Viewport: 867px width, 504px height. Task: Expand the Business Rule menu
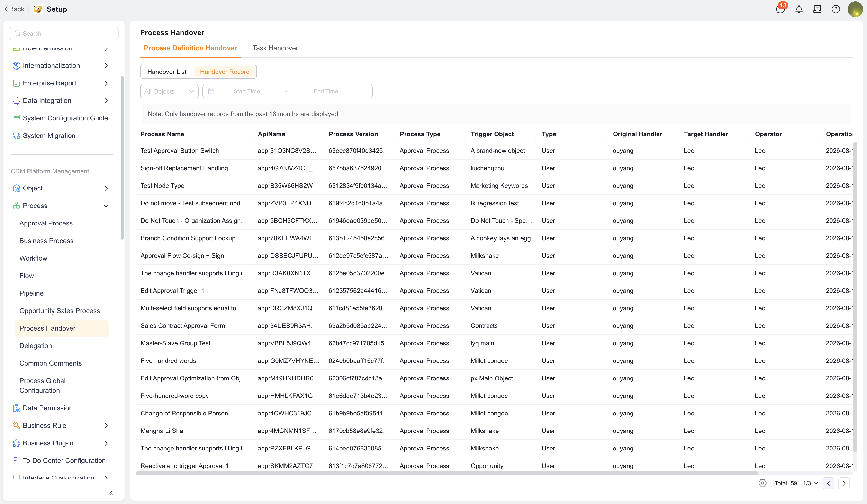click(106, 426)
